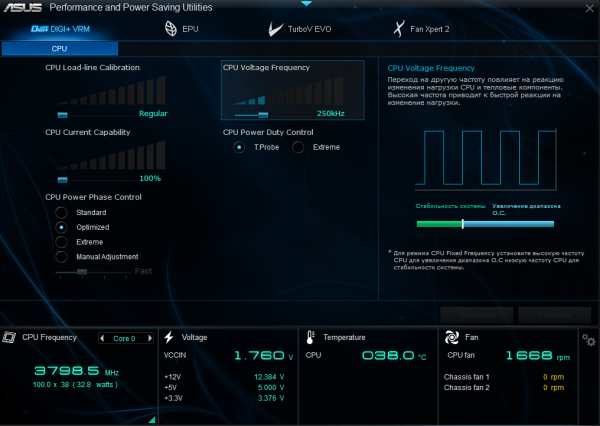This screenshot has width=600, height=426.
Task: Select Extreme power duty control
Action: (x=298, y=147)
